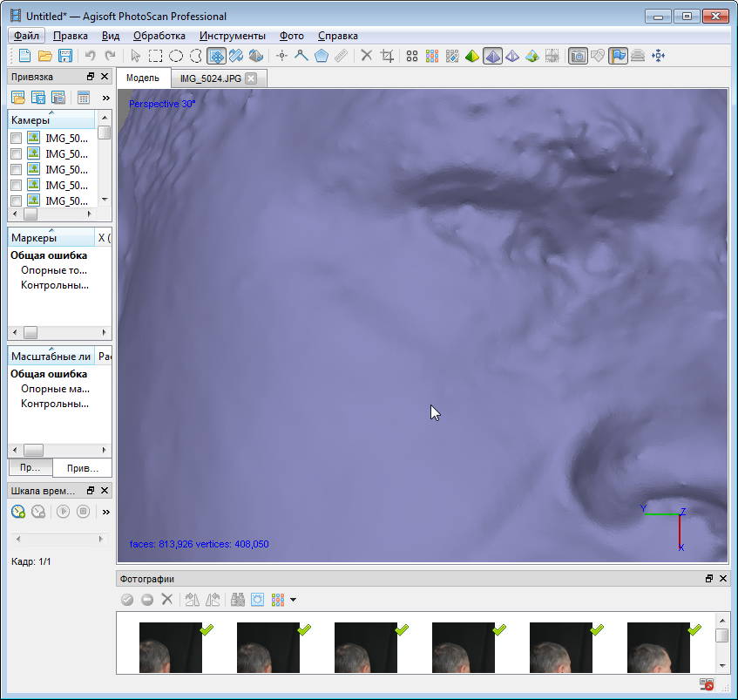Viewport: 738px width, 700px height.
Task: Toggle the Show cameras button
Action: pos(577,56)
